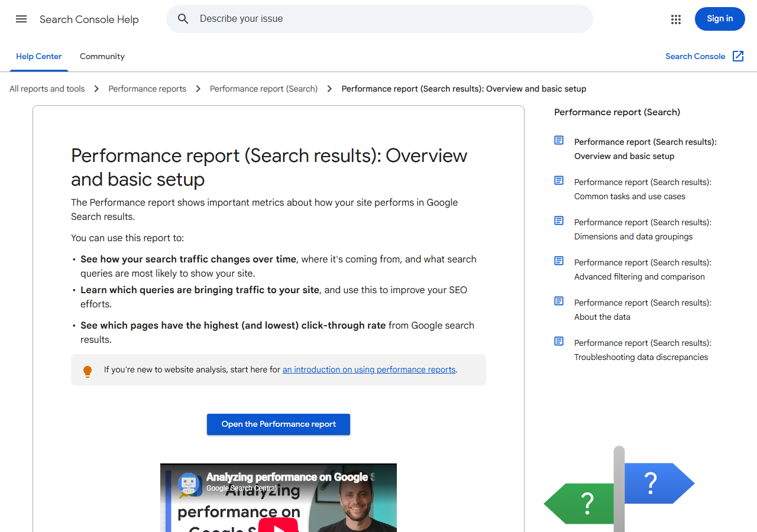Click the document icon for Advanced filtering article
Image resolution: width=757 pixels, height=532 pixels.
(x=559, y=261)
